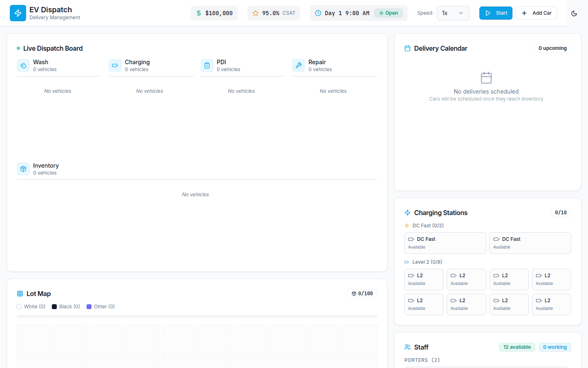Click the PORTERS (2) staff label

point(422,360)
